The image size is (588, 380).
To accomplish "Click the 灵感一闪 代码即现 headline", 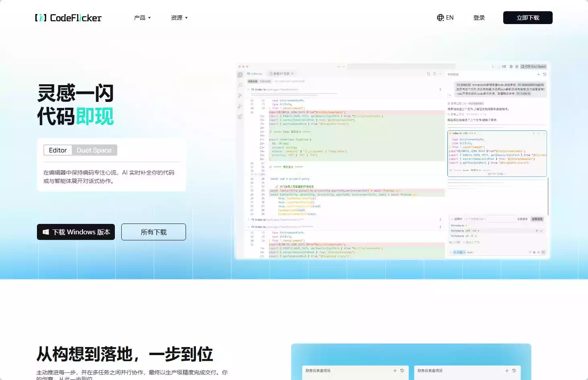I will 76,105.
